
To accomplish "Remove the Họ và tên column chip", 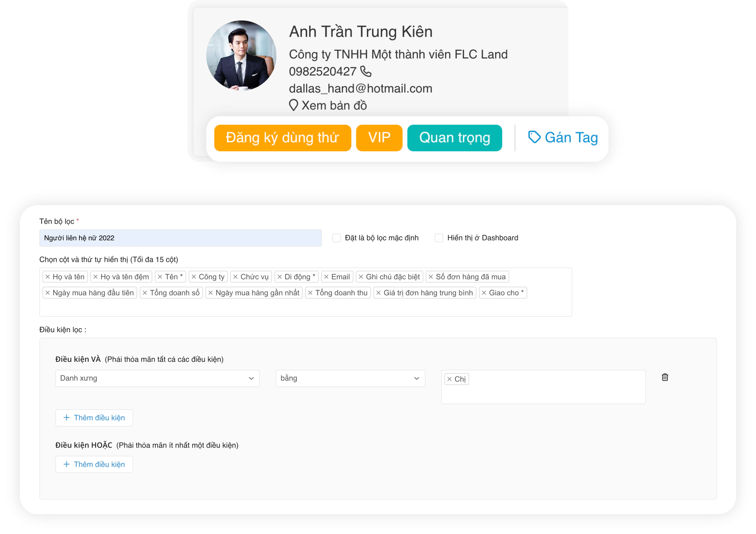I will (x=48, y=277).
